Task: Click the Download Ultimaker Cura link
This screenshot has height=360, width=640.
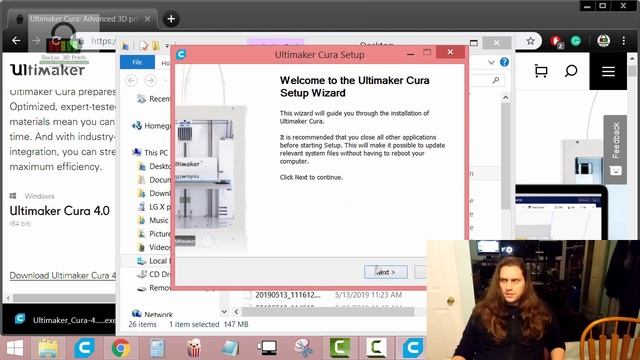Action: (63, 276)
